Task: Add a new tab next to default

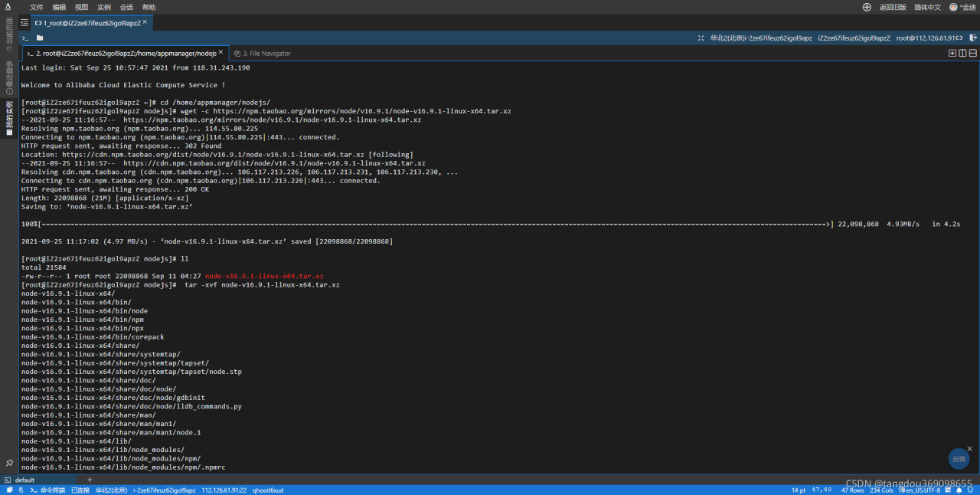Action: point(90,480)
